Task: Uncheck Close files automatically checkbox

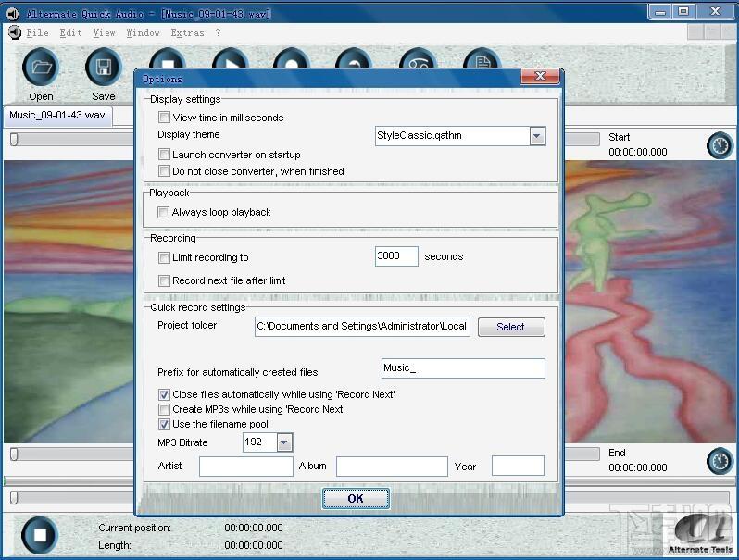Action: [165, 394]
